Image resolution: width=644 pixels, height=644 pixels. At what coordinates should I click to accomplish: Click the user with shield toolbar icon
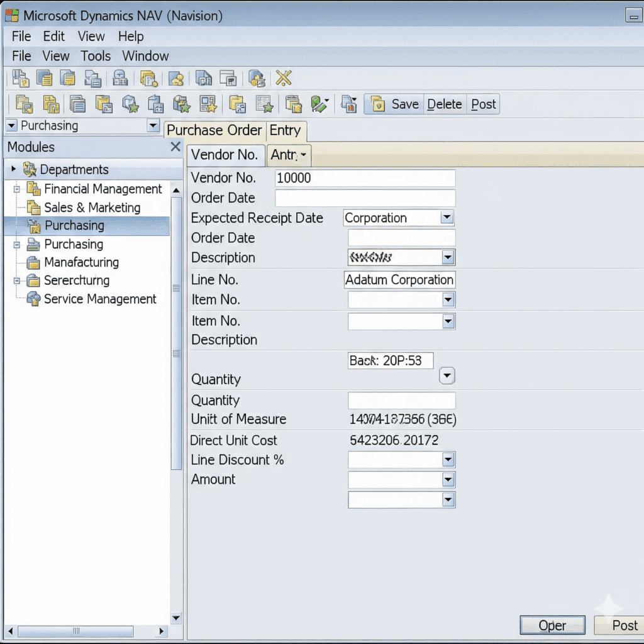tap(257, 78)
